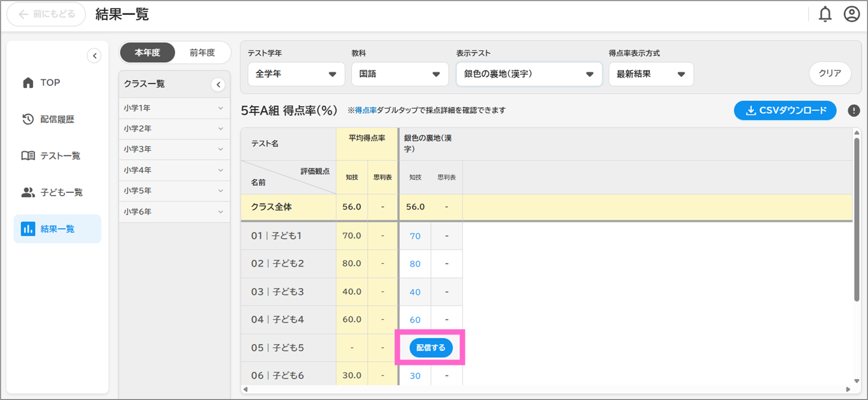The width and height of the screenshot is (868, 400).
Task: Collapse the left sidebar with chevron
Action: point(94,56)
